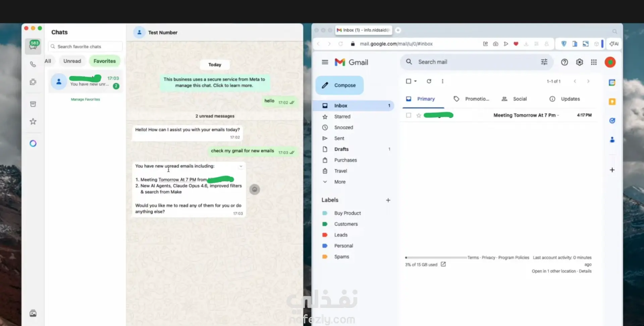Switch to the Updates tab

coord(565,99)
